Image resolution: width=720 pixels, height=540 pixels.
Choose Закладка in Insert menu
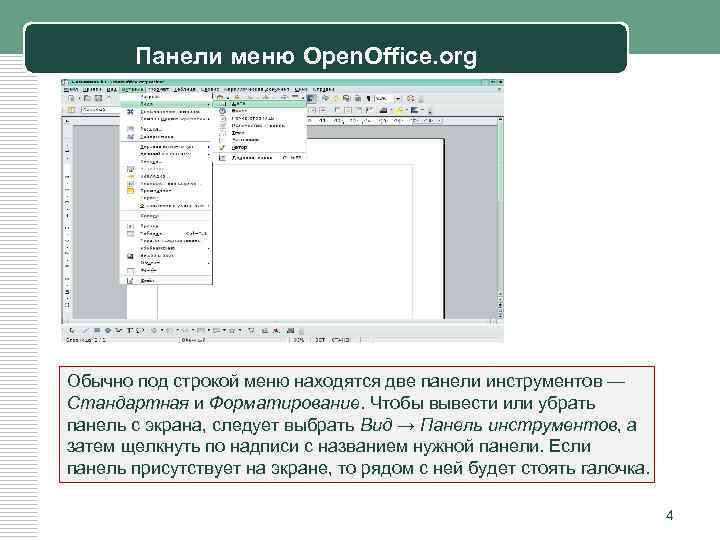point(166,176)
